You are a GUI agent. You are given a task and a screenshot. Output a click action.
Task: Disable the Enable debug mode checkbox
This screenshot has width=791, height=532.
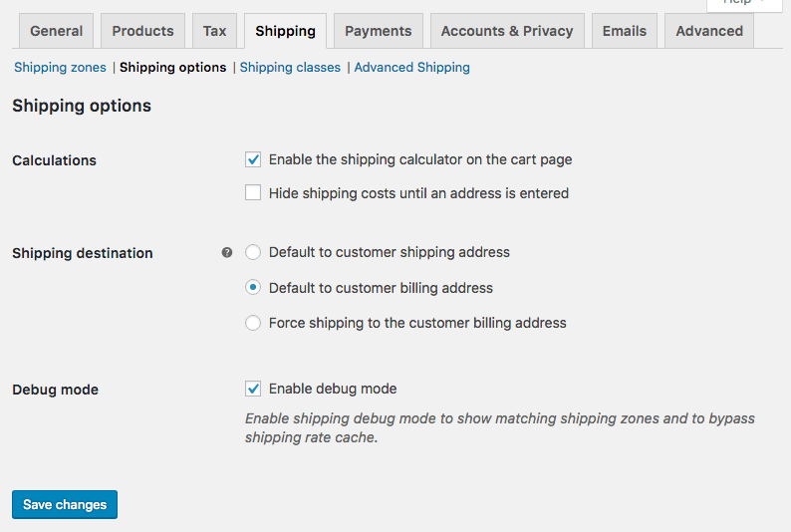(253, 389)
